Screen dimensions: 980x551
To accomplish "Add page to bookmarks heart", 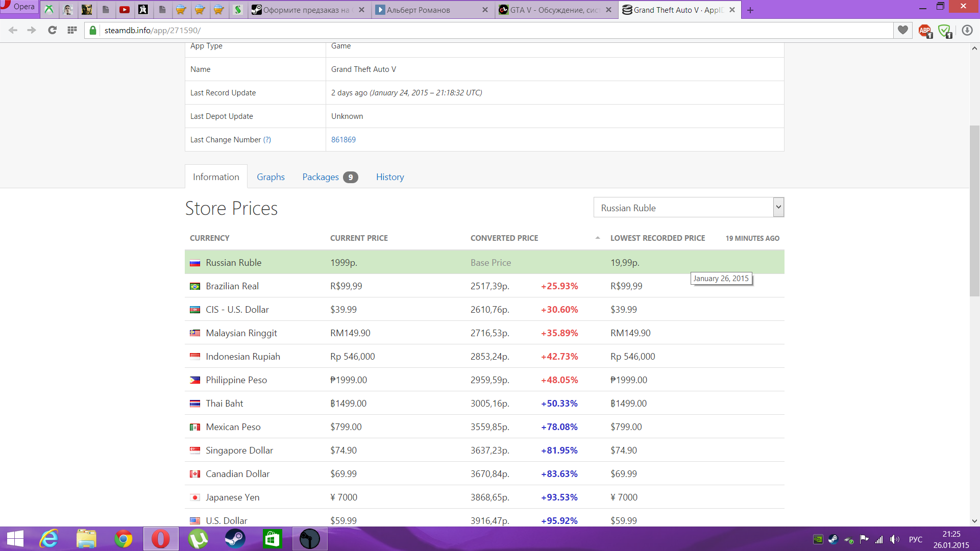I will point(903,30).
